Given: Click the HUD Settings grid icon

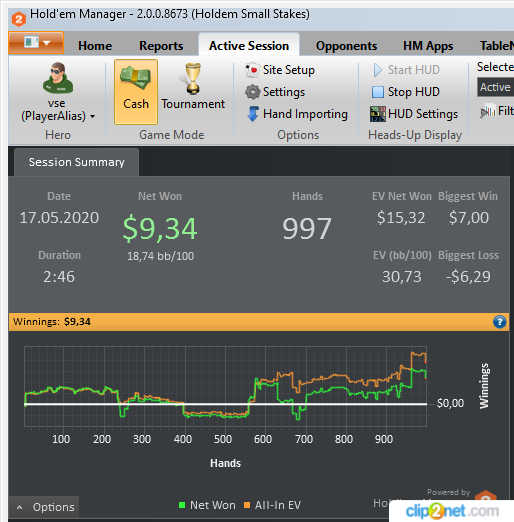Looking at the screenshot, I should [x=378, y=114].
